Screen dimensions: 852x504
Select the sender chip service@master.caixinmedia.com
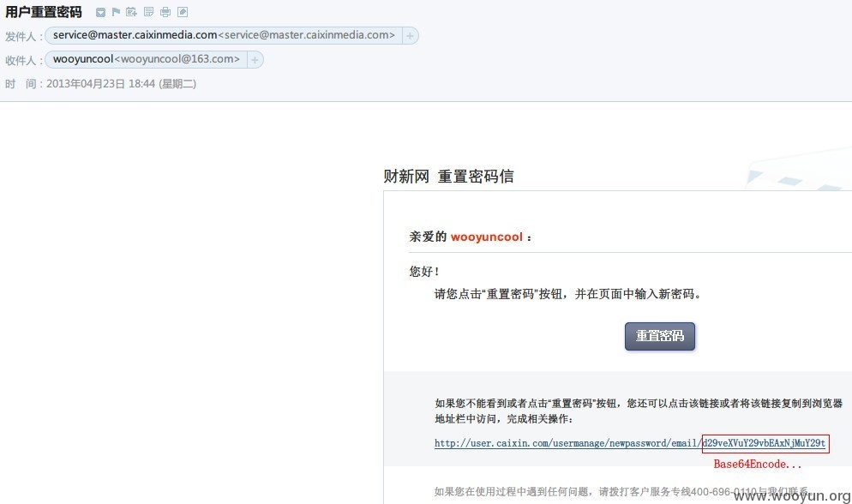pos(224,35)
